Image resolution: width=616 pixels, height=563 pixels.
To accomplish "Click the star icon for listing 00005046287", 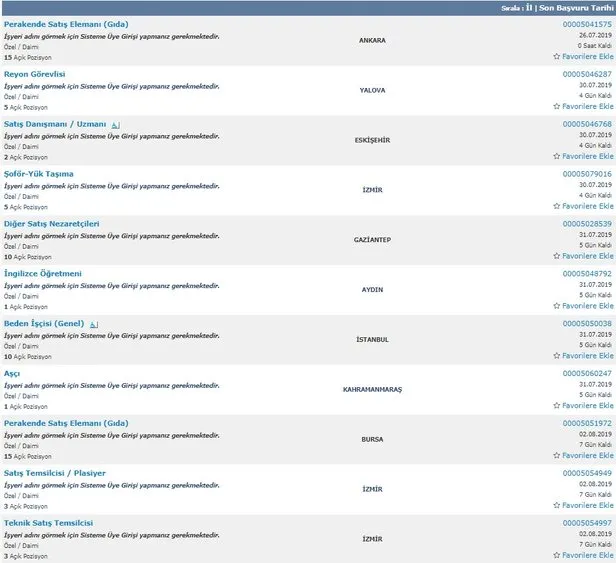I will coord(557,107).
